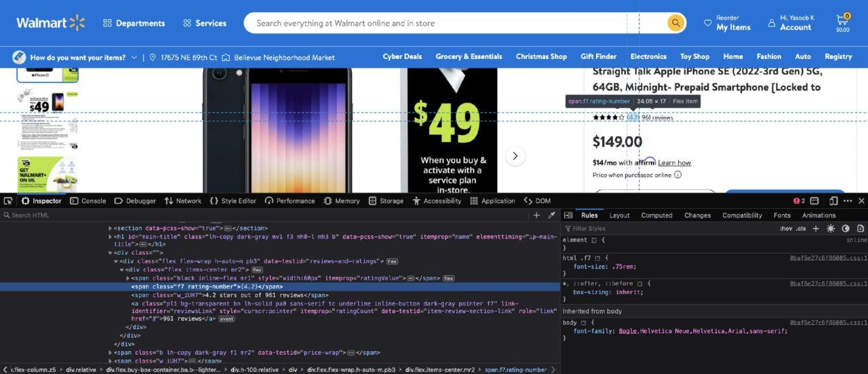
Task: Toggle flex badge on items-center mr2 div
Action: [x=257, y=270]
